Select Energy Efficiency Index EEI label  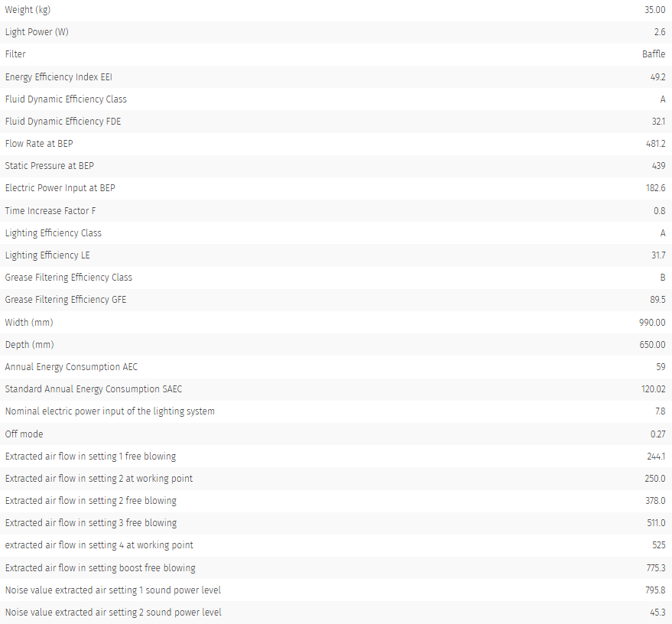coord(58,76)
